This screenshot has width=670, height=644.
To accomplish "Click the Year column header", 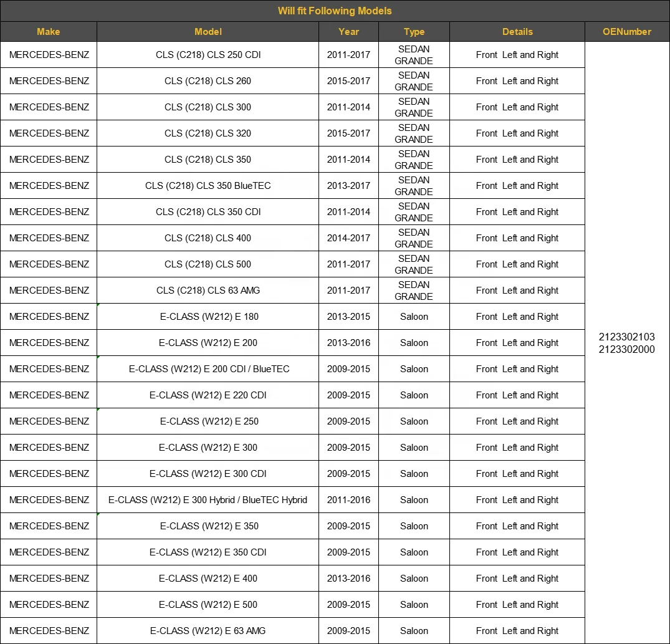I will pyautogui.click(x=348, y=32).
